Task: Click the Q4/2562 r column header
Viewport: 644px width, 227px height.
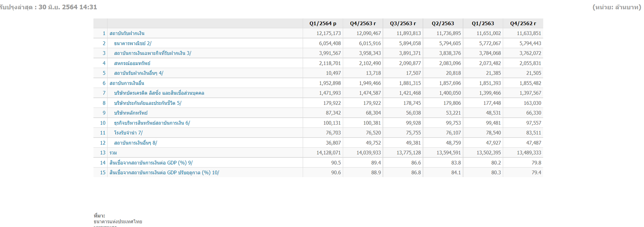Action: coord(523,24)
